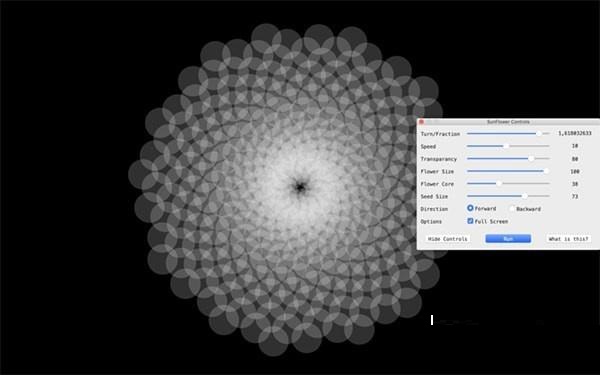Click the Speed value 10
600x375 pixels.
pos(574,146)
